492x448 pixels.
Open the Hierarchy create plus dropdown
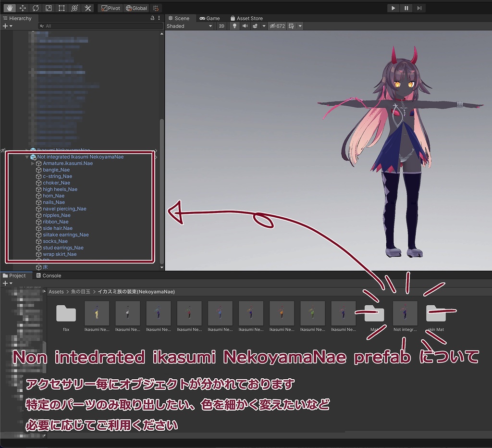(x=7, y=26)
